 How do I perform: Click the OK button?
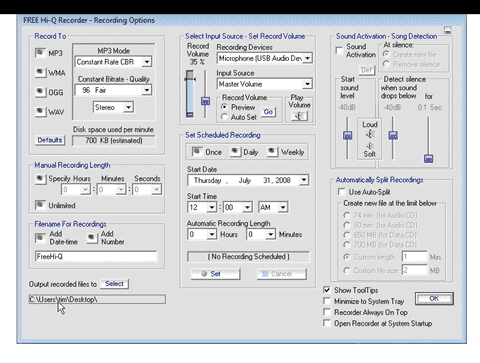pos(434,298)
